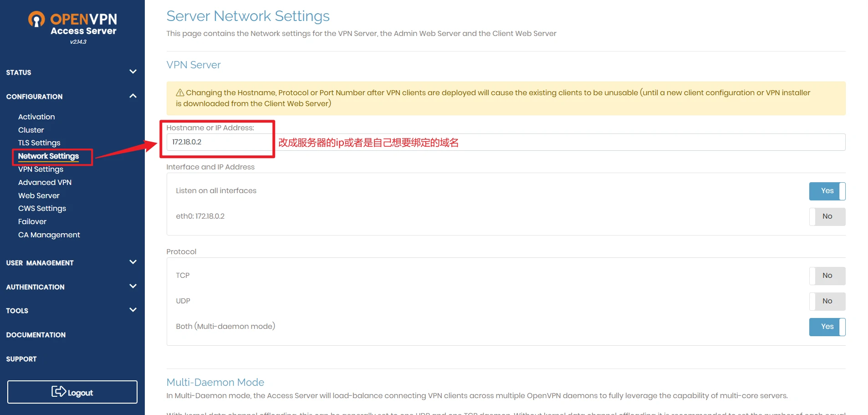Viewport: 868px width, 415px height.
Task: Click the AUTHENTICATION heading
Action: 35,287
